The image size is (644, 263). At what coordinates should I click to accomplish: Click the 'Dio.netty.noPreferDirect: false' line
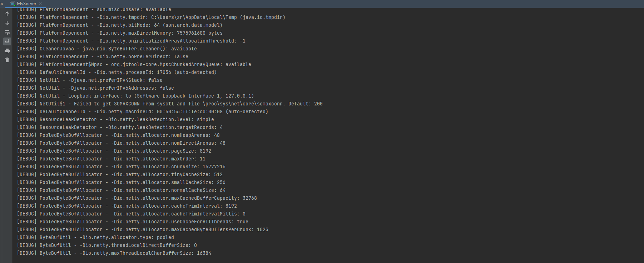(103, 56)
